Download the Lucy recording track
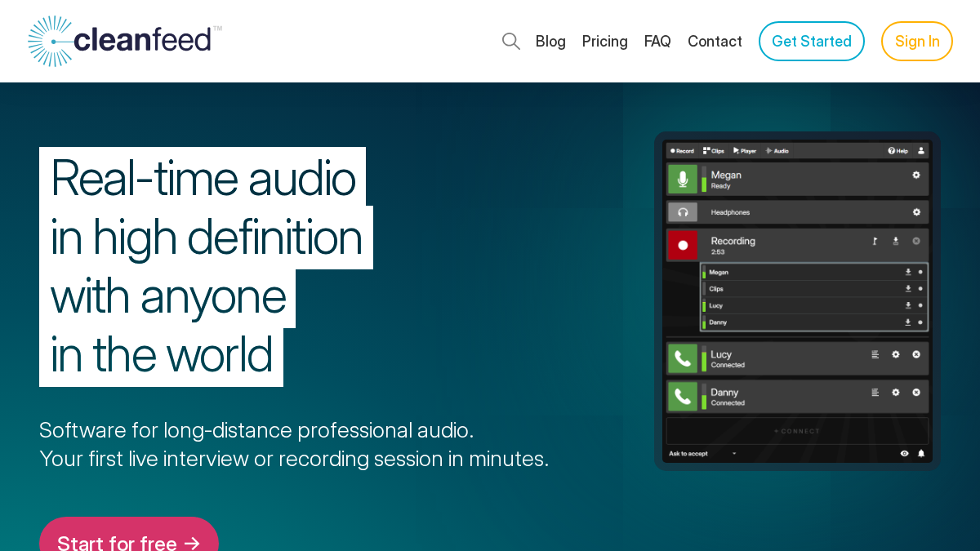This screenshot has height=551, width=980. [907, 305]
